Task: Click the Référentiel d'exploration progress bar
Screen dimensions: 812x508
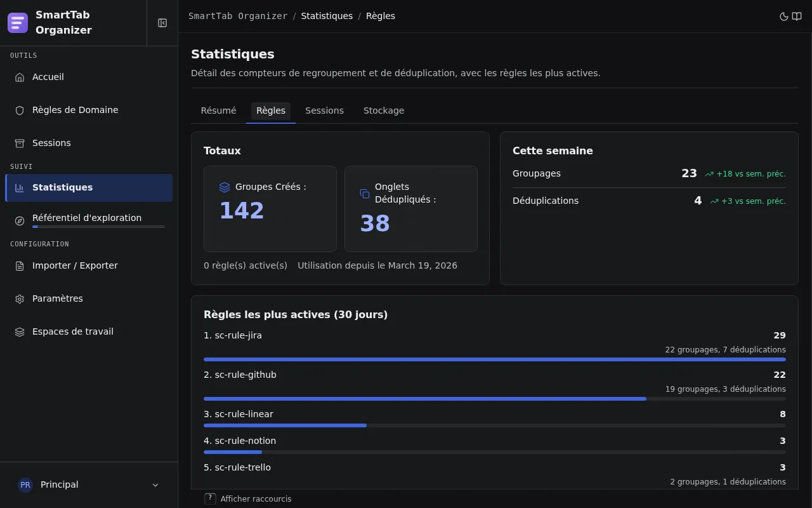Action: [x=98, y=227]
